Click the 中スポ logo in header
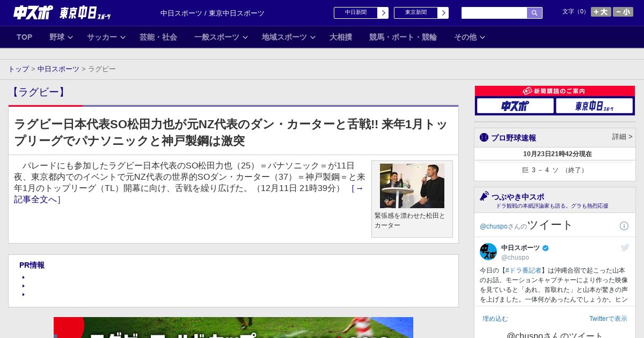 tap(33, 12)
